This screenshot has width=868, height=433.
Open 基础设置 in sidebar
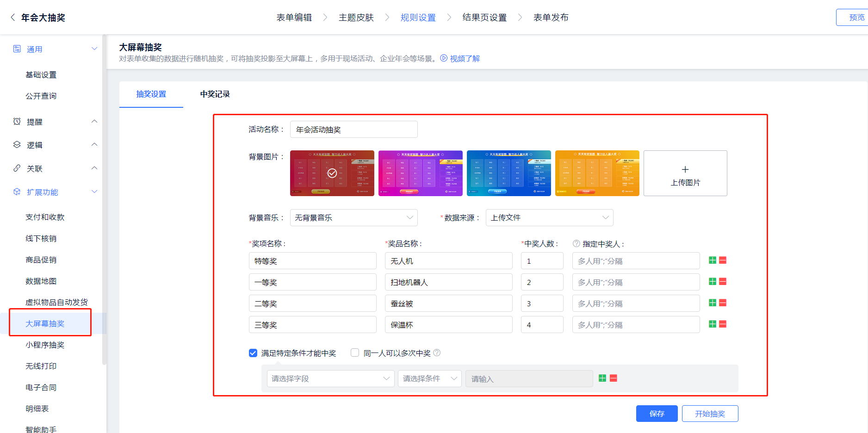[41, 74]
